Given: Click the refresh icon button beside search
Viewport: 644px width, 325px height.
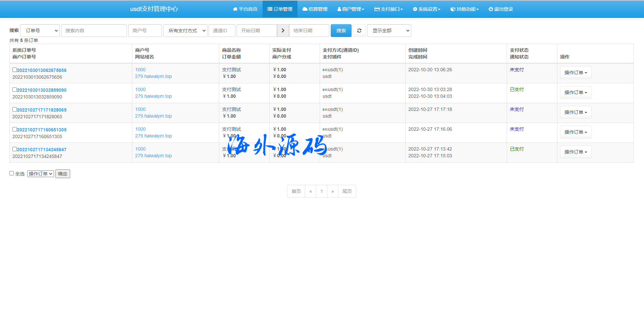Looking at the screenshot, I should (x=359, y=31).
